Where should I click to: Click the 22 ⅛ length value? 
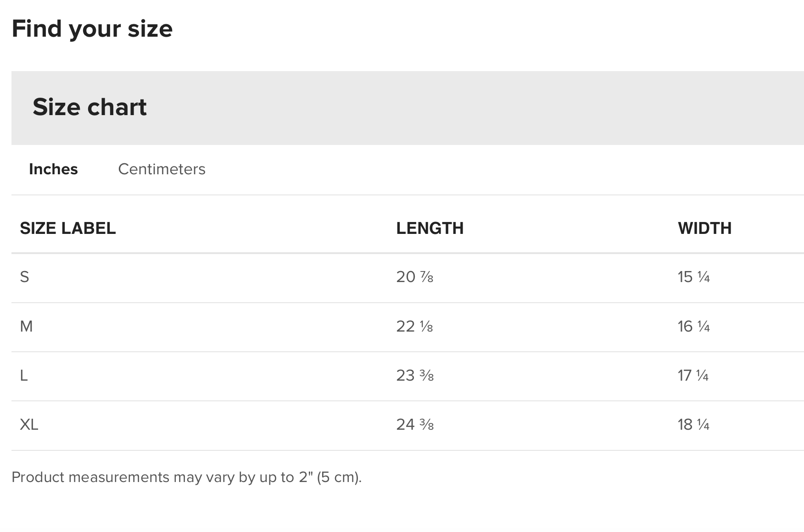point(415,327)
